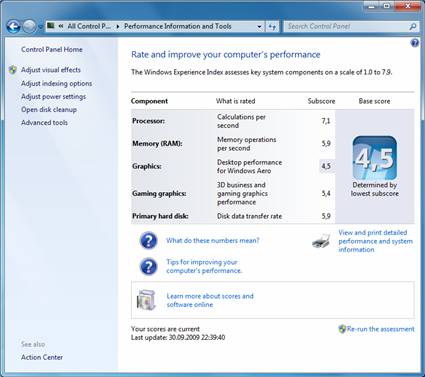425x377 pixels.
Task: Open Action Center under See also
Action: coord(42,357)
